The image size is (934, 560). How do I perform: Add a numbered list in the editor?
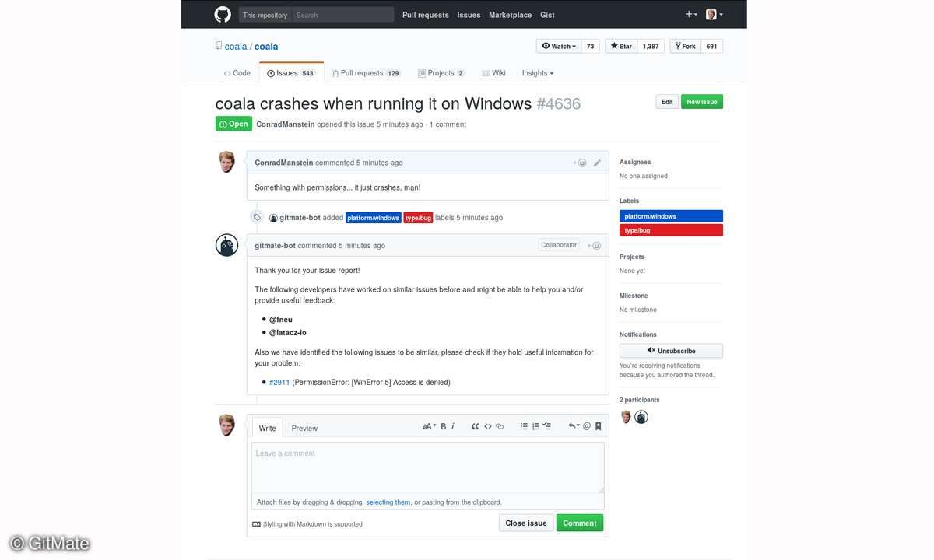tap(535, 426)
